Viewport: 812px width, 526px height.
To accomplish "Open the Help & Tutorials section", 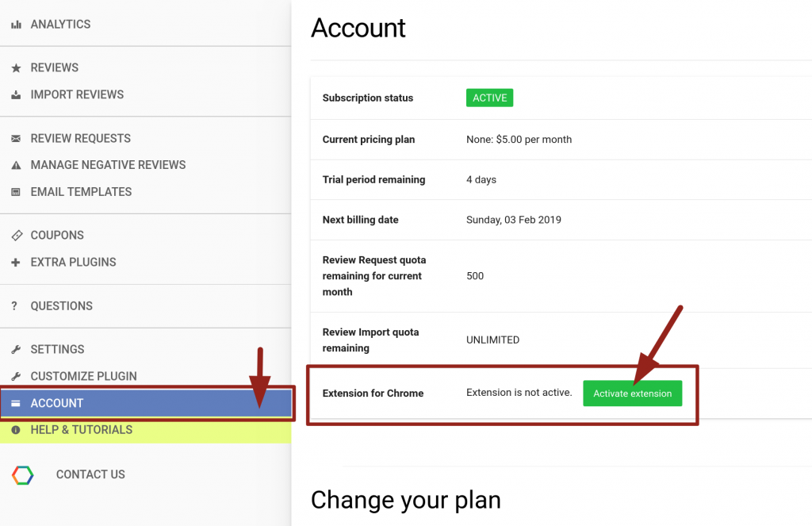I will pyautogui.click(x=146, y=430).
